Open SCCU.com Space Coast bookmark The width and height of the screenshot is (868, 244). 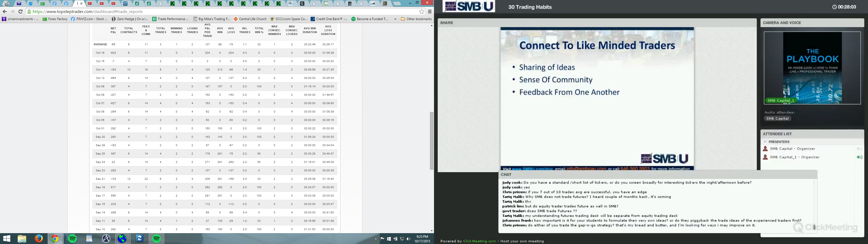pos(289,19)
